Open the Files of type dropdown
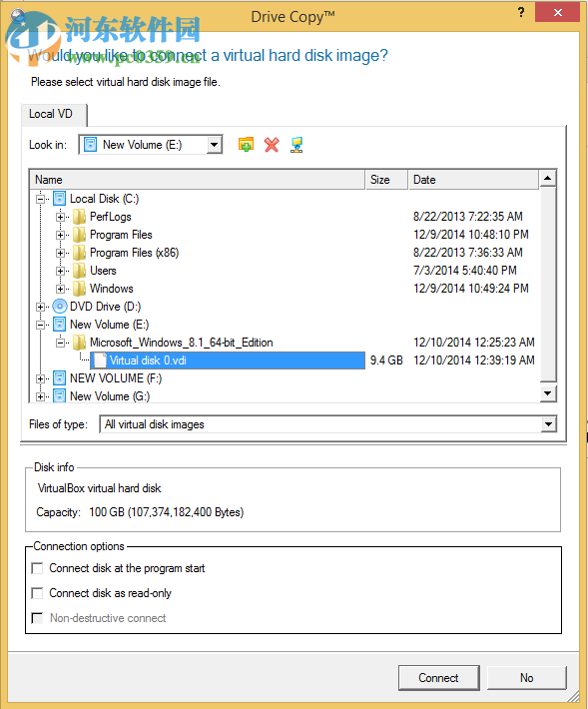 click(548, 424)
